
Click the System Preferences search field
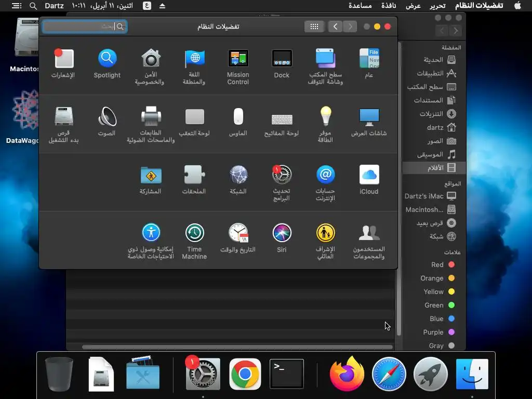(85, 26)
